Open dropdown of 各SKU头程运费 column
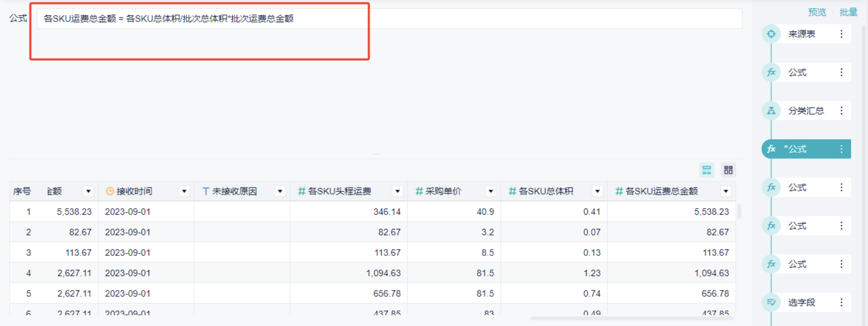868x326 pixels. [397, 191]
